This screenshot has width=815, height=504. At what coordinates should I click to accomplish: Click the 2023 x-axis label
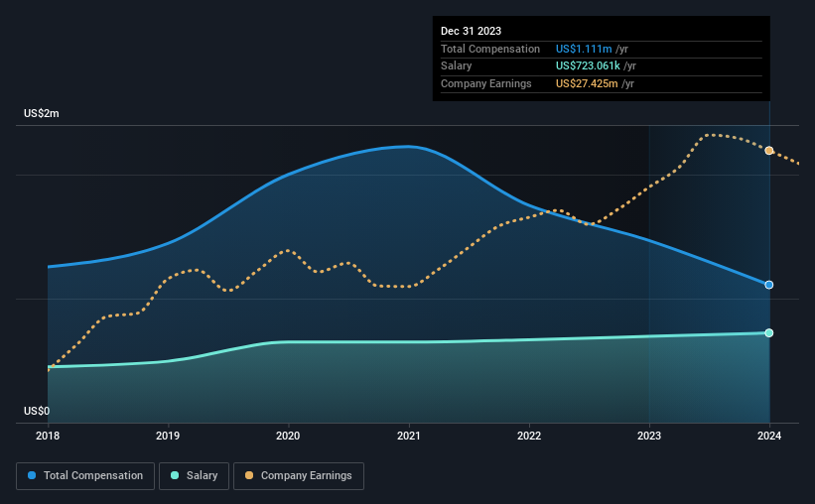click(x=649, y=436)
